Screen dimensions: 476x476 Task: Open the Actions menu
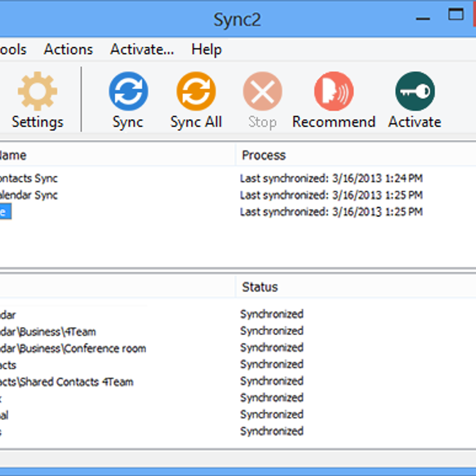tap(68, 50)
